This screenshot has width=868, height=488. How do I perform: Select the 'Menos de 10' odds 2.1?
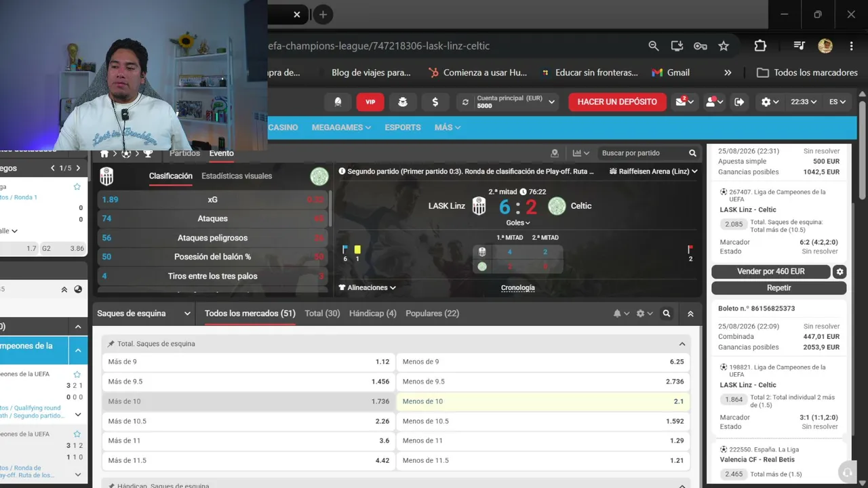pos(543,401)
